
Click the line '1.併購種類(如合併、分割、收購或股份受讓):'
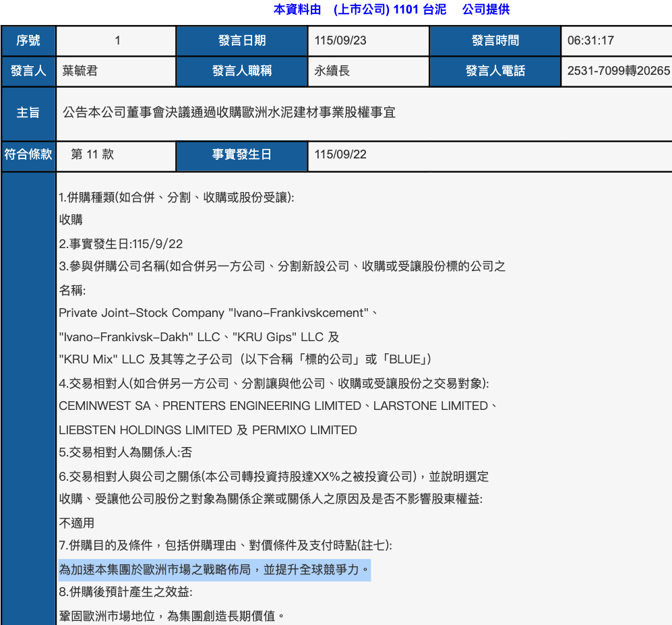tap(177, 197)
